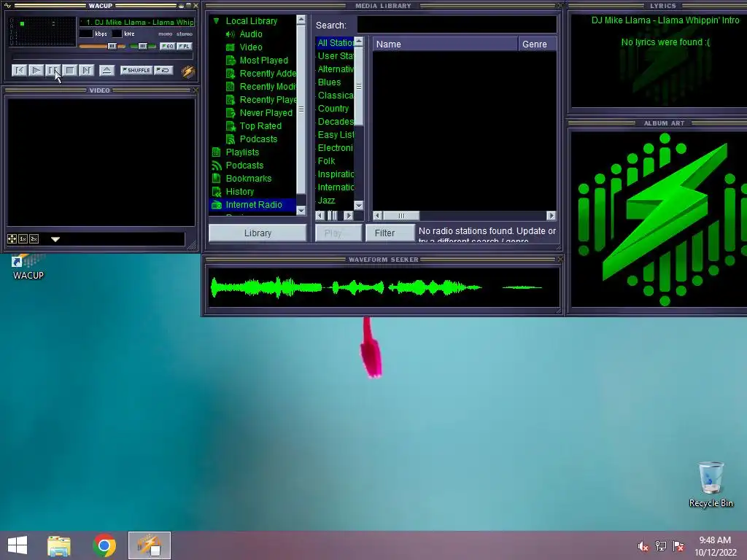Sort stations by Name column header

(x=445, y=44)
